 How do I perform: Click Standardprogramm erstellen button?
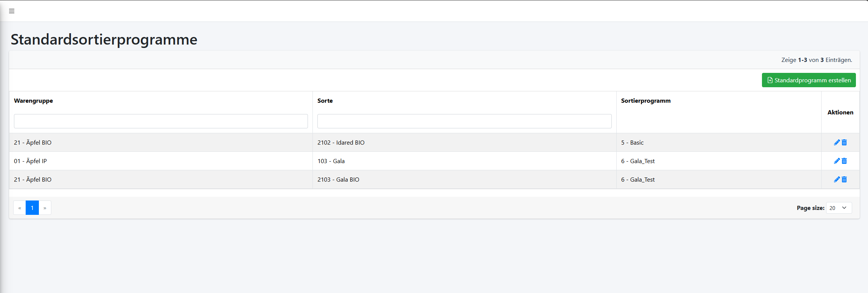coord(808,80)
